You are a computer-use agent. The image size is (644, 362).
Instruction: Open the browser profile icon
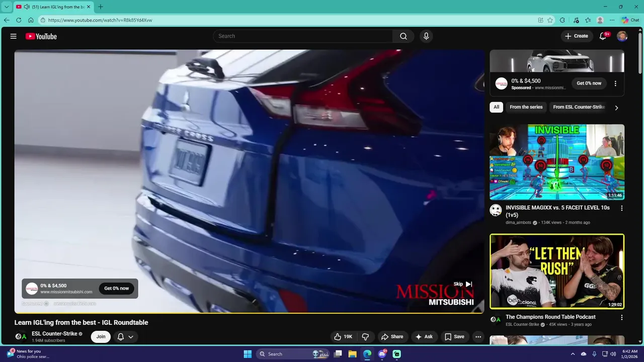[600, 20]
